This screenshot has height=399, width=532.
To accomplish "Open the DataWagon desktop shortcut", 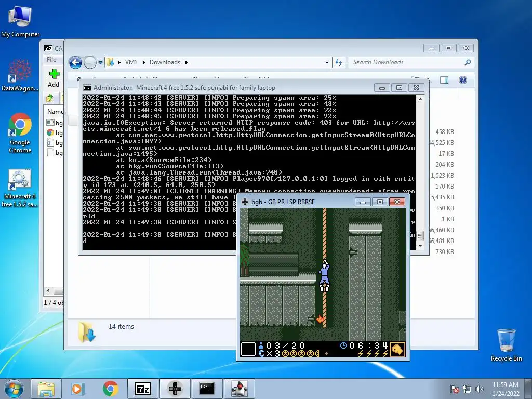I will tap(20, 76).
